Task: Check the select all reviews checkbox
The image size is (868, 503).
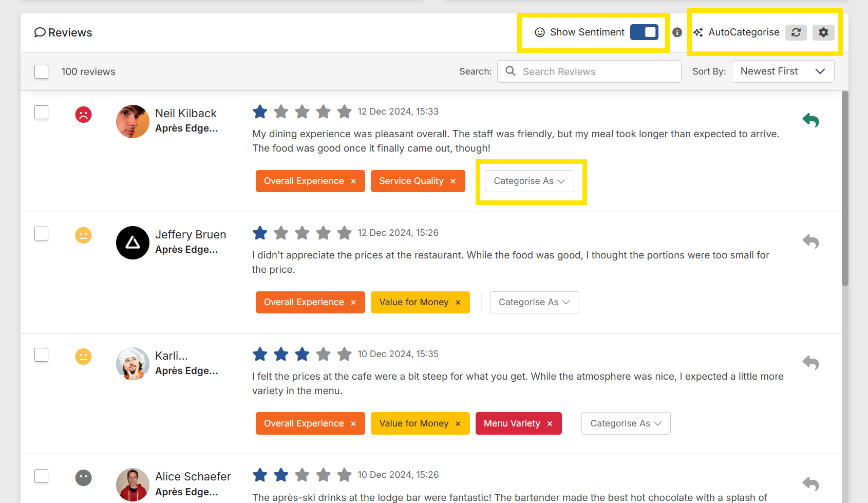Action: (x=42, y=71)
